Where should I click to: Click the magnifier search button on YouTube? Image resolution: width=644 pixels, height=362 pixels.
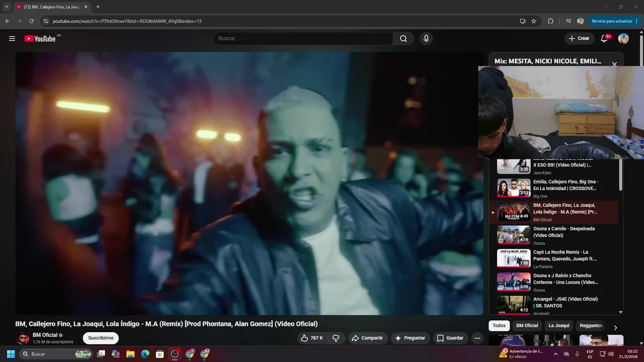404,39
